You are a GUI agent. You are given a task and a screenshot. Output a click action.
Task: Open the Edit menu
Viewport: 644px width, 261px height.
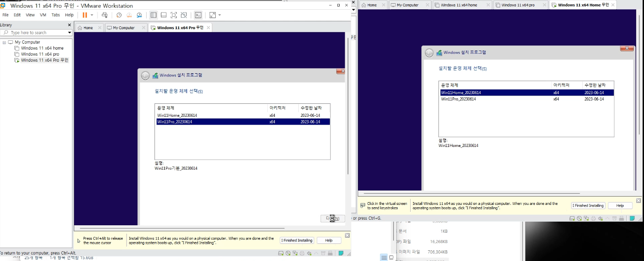coord(17,15)
